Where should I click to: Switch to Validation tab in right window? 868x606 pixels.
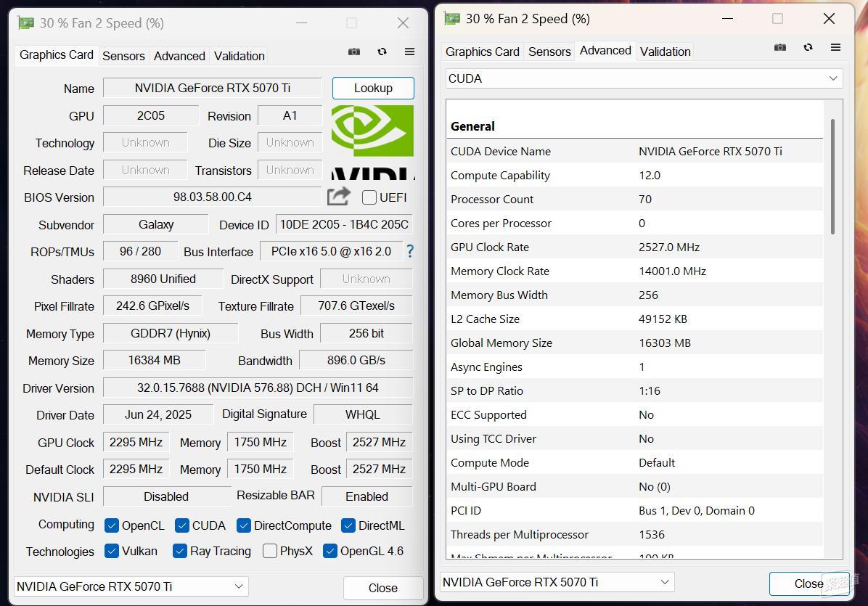coord(666,52)
